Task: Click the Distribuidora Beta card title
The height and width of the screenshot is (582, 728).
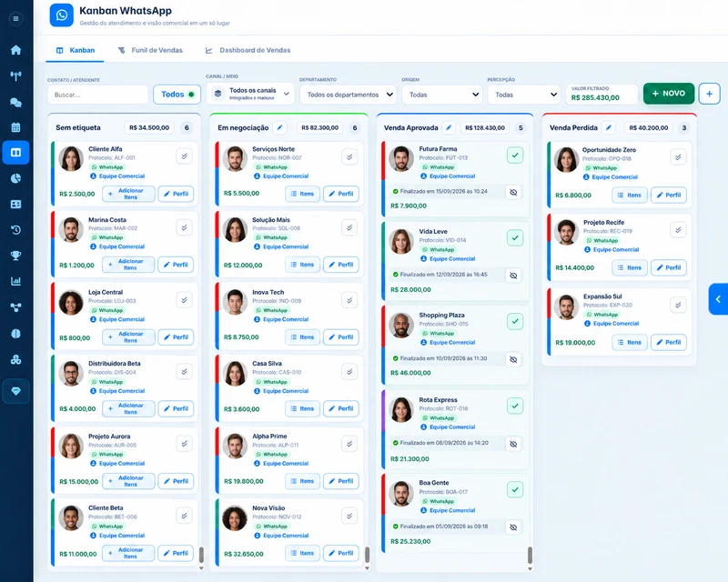Action: click(x=115, y=364)
